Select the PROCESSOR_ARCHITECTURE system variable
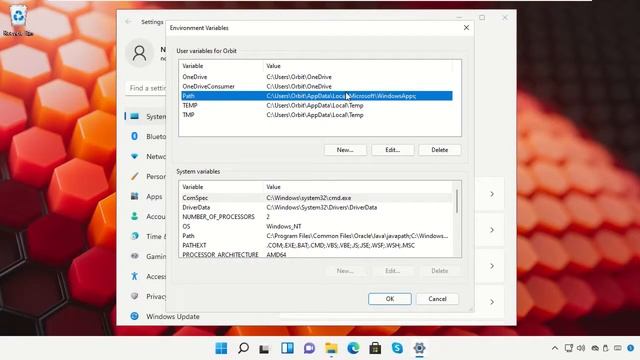This screenshot has width=640, height=360. tap(316, 254)
